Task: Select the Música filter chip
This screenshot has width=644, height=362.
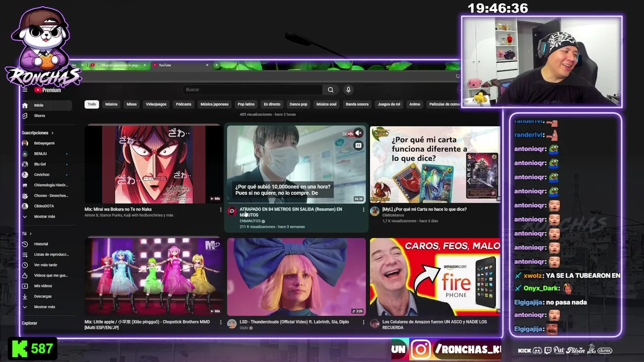Action: coord(111,104)
